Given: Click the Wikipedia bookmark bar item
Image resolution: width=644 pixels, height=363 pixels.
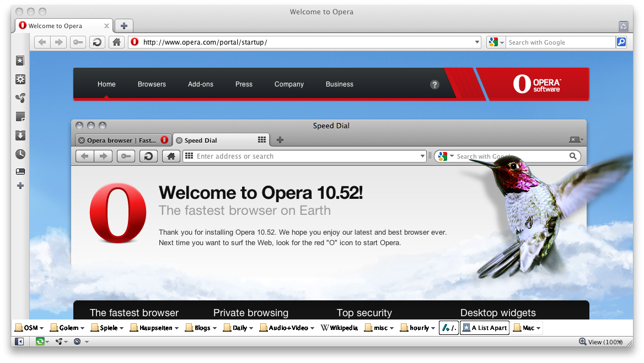Looking at the screenshot, I should coord(339,327).
